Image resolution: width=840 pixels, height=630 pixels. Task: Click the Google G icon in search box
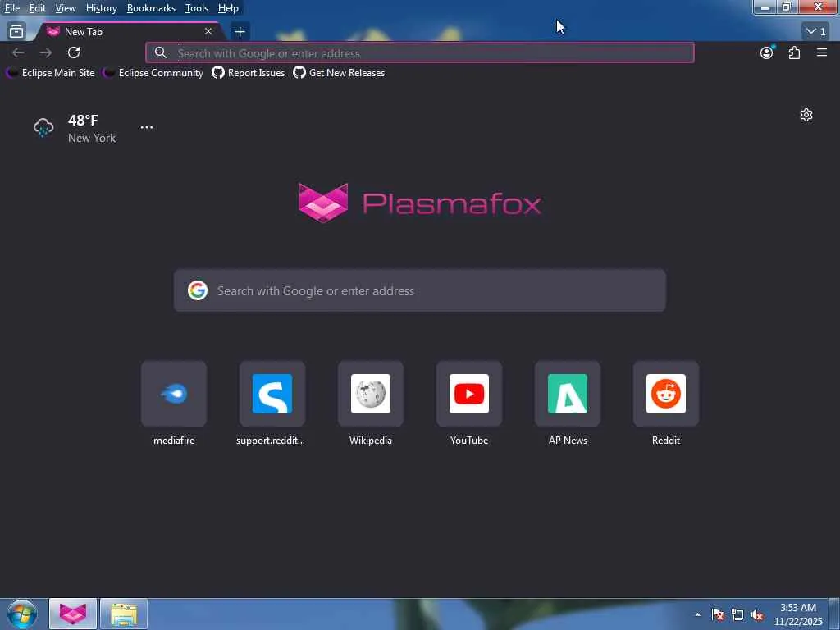point(198,291)
